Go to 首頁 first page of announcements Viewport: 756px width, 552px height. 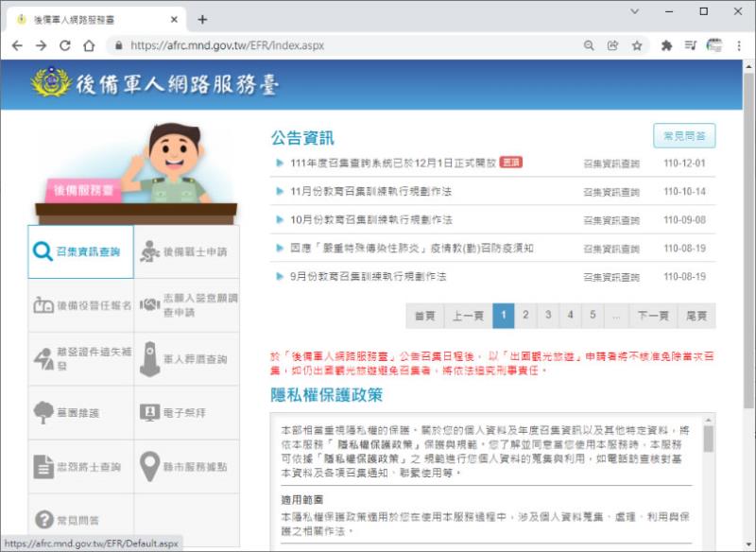[x=424, y=316]
